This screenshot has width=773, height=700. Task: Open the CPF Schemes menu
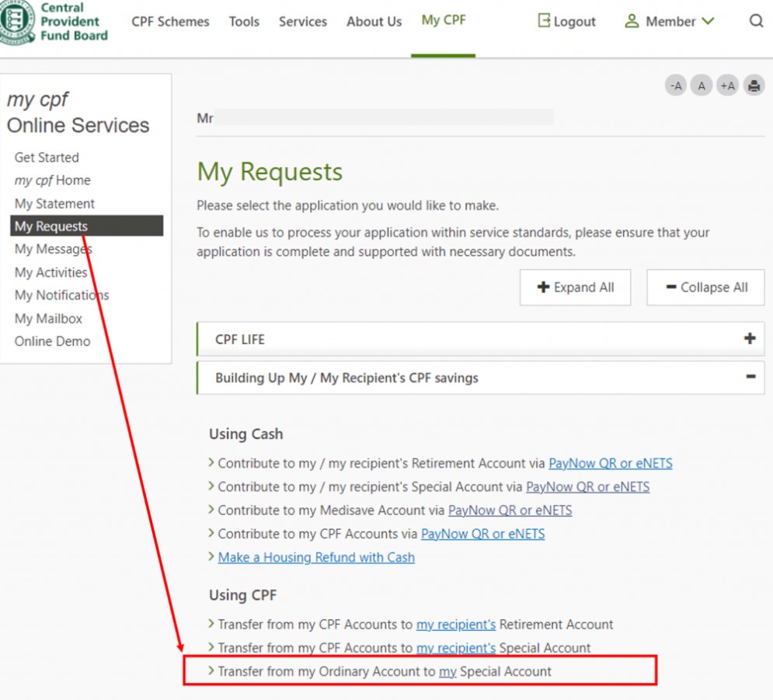pos(170,22)
